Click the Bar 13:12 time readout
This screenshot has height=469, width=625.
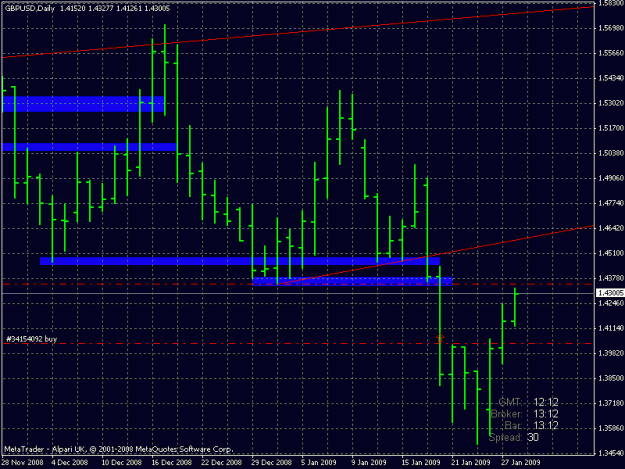[x=531, y=426]
